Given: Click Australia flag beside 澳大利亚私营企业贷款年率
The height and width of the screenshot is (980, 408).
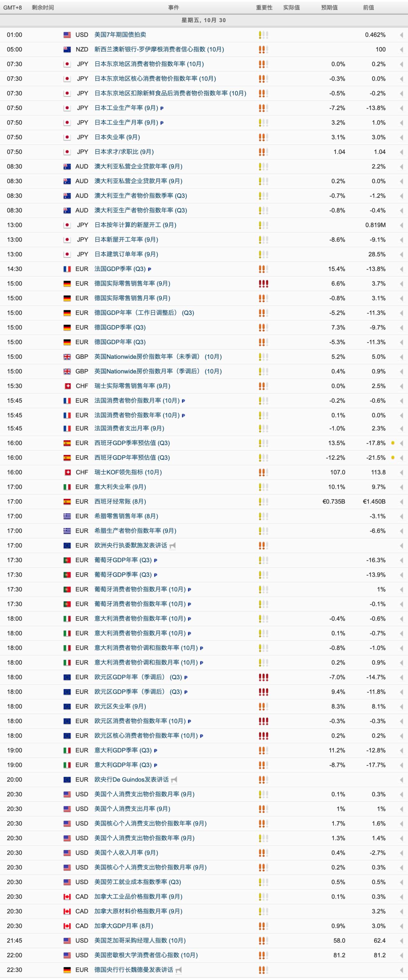Looking at the screenshot, I should click(x=67, y=166).
